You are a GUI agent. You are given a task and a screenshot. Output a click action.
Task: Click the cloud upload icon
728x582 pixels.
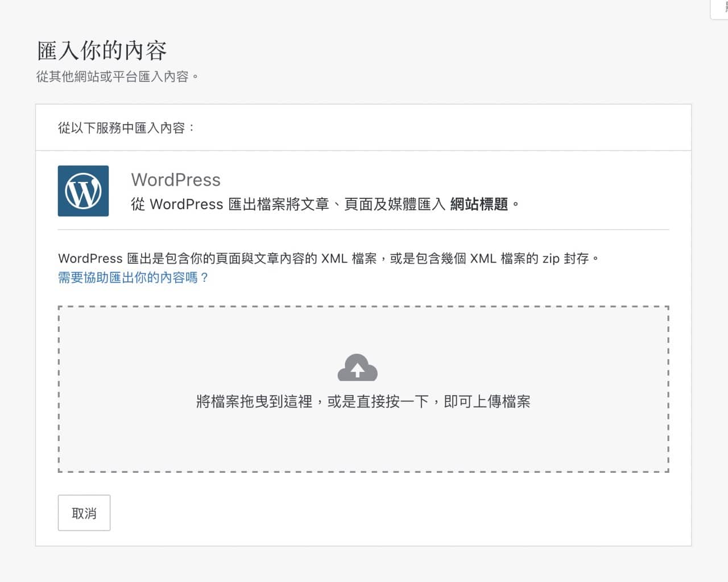(x=358, y=368)
